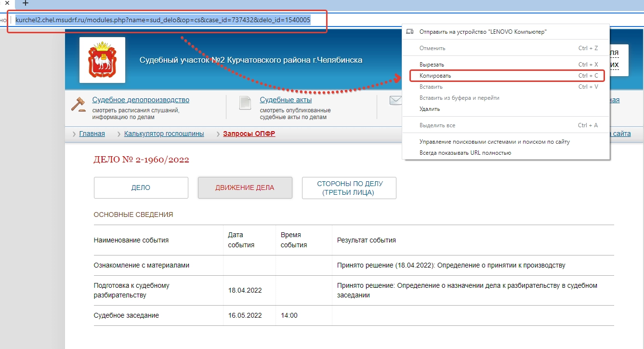Viewport: 644px width, 349px height.
Task: Close the current browser tab
Action: [7, 3]
